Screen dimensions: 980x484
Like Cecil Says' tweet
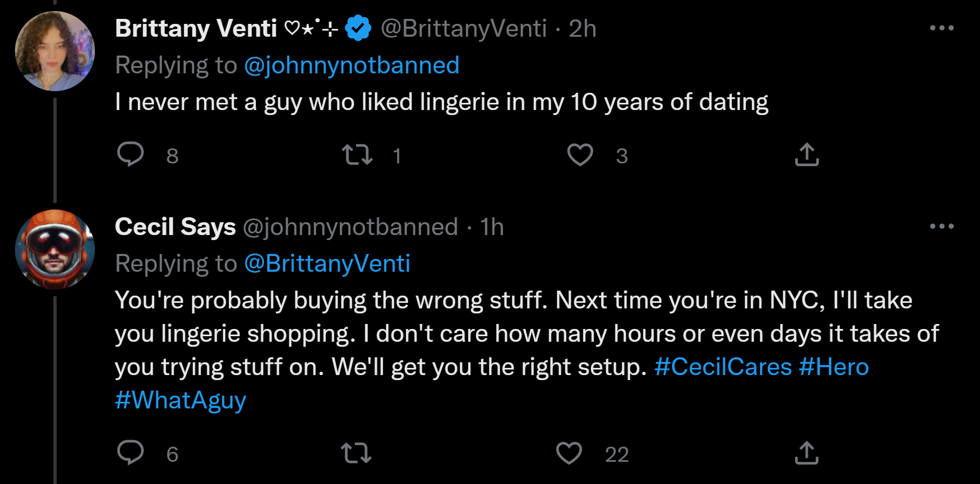pyautogui.click(x=569, y=453)
